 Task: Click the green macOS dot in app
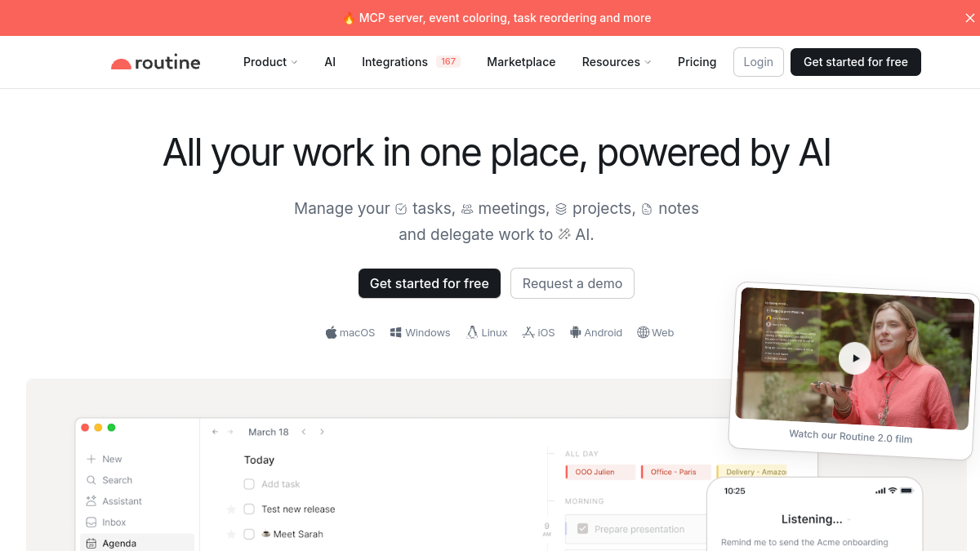tap(111, 428)
